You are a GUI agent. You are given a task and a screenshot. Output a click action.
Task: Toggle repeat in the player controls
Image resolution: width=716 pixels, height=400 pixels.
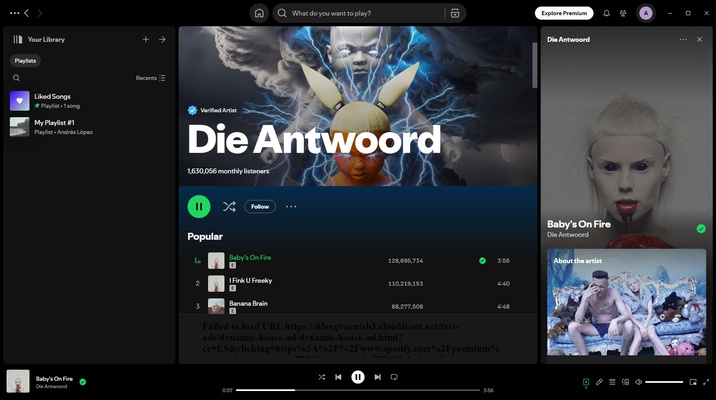click(x=394, y=377)
